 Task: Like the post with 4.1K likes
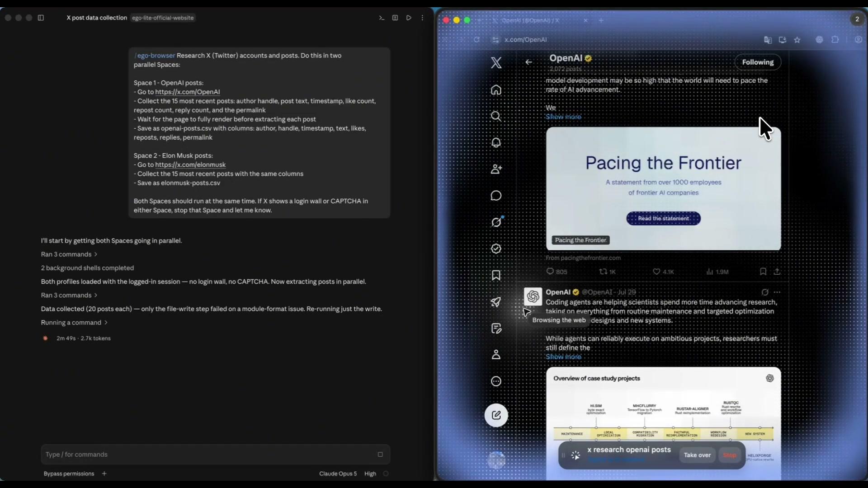click(663, 272)
